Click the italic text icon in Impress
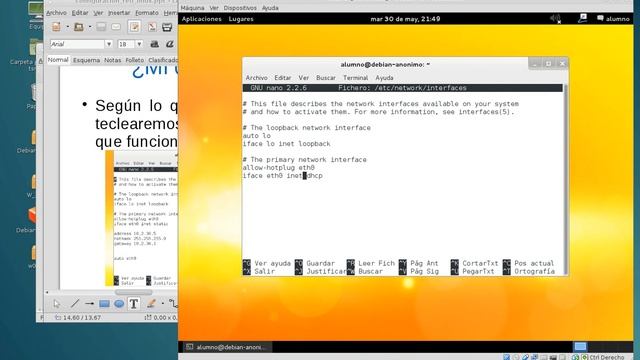This screenshot has width=640, height=360. 169,44
